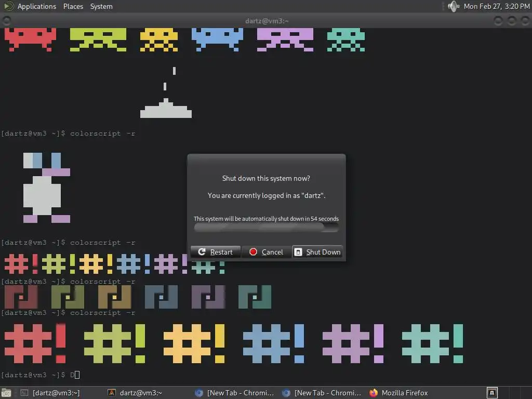
Task: Switch to Mozilla Firefox taskbar entry
Action: tap(400, 393)
